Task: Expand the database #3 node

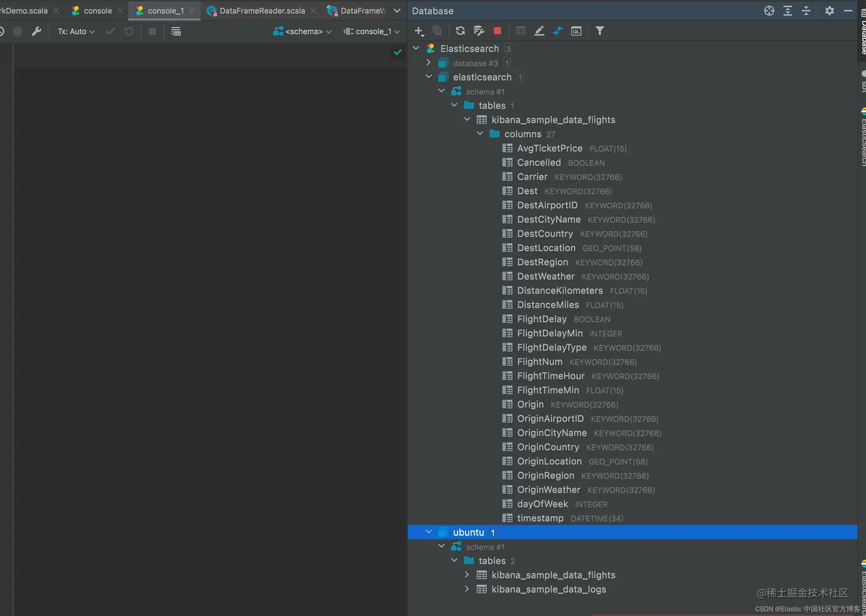Action: point(428,63)
